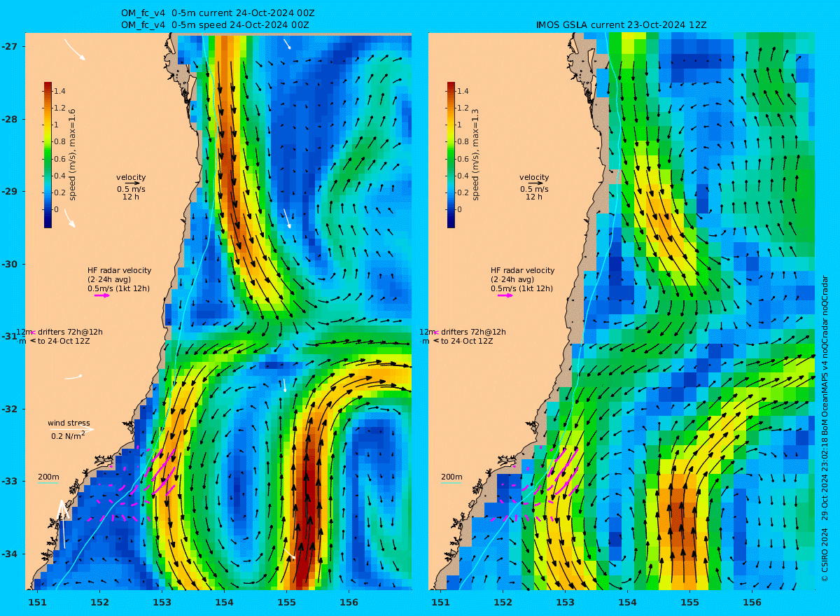Click longitude 156 tick under the left map

[x=349, y=602]
